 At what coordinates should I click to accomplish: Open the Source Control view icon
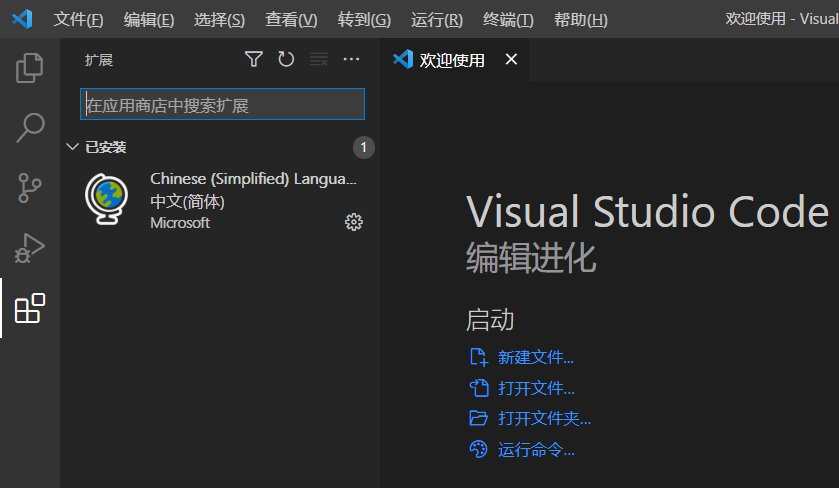(x=29, y=188)
